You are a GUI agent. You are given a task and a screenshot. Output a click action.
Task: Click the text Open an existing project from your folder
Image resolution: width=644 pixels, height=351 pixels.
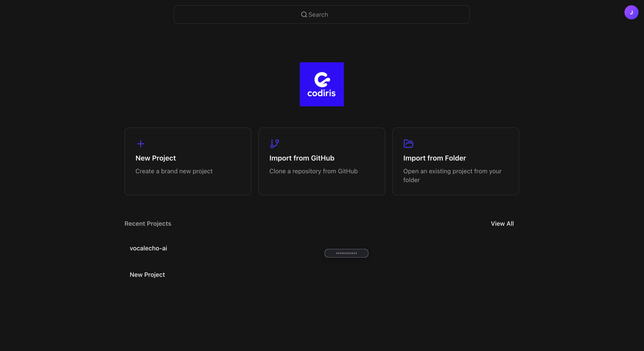pos(452,175)
